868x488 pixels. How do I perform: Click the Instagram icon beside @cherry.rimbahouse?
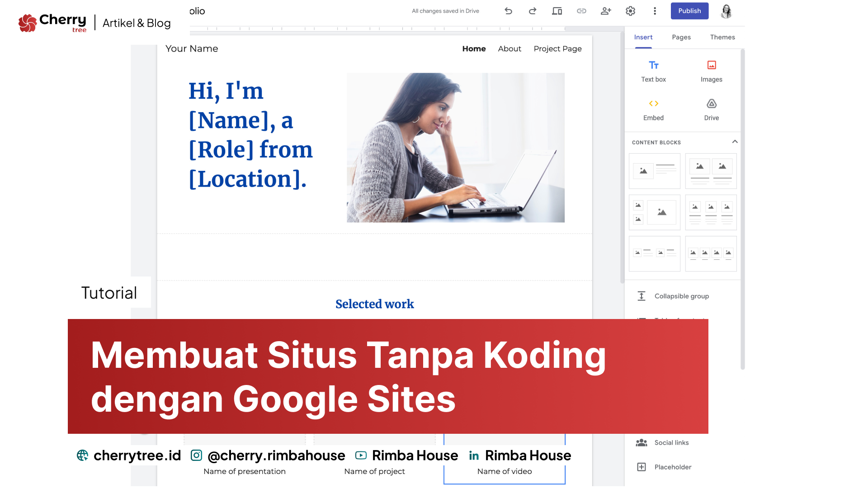tap(196, 455)
